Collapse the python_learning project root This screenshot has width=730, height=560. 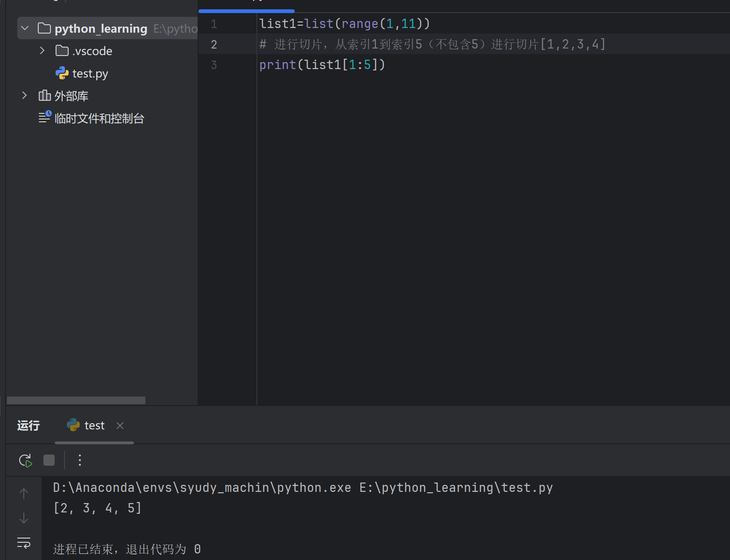pyautogui.click(x=25, y=28)
